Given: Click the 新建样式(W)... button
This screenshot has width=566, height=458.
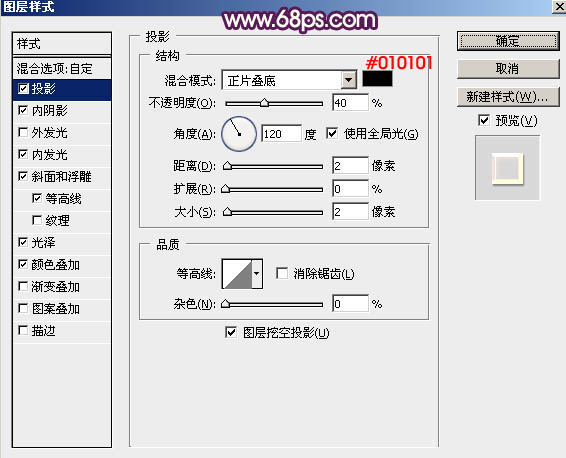Looking at the screenshot, I should pyautogui.click(x=508, y=97).
